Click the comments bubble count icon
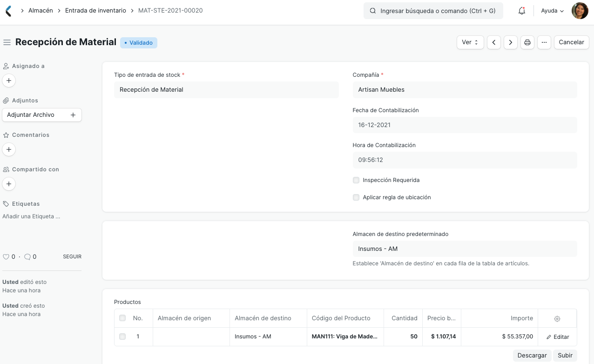 tap(27, 256)
